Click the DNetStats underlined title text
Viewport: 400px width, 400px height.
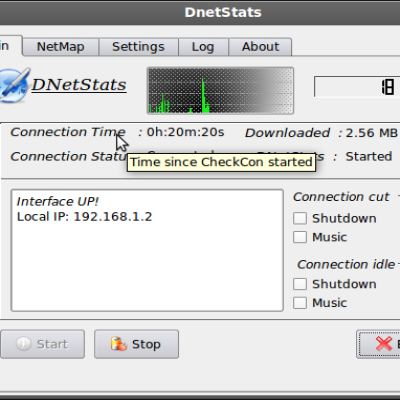click(79, 85)
